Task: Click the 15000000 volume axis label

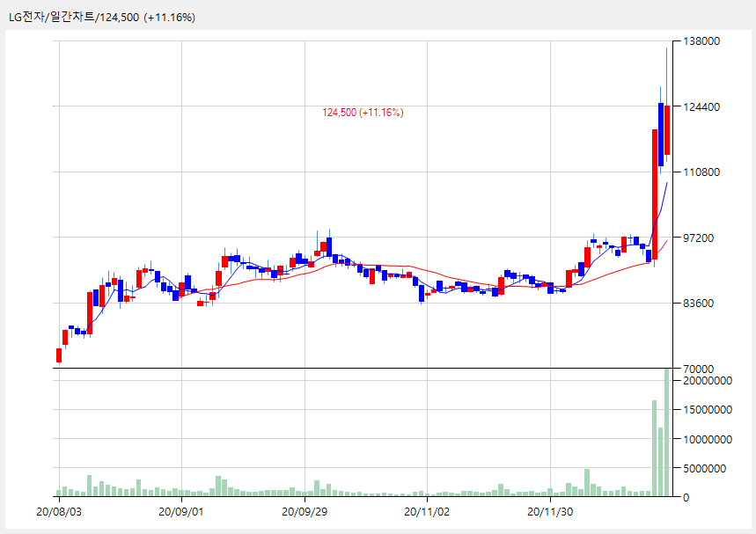Action: (x=708, y=409)
